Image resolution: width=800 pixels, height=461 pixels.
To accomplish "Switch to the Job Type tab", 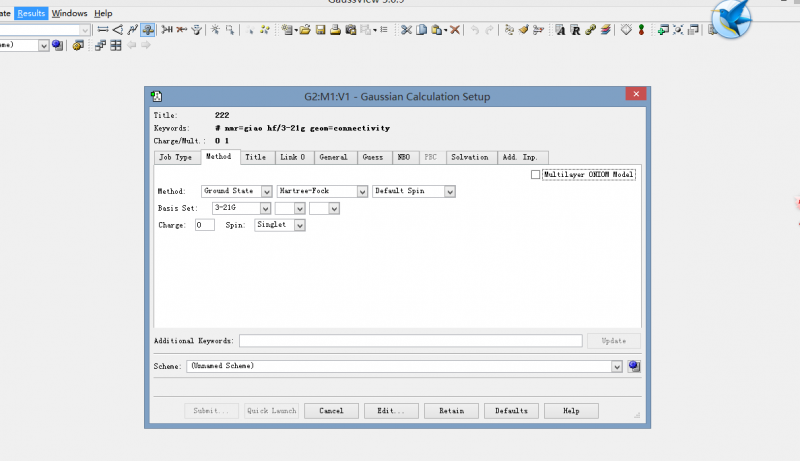I will pyautogui.click(x=176, y=157).
